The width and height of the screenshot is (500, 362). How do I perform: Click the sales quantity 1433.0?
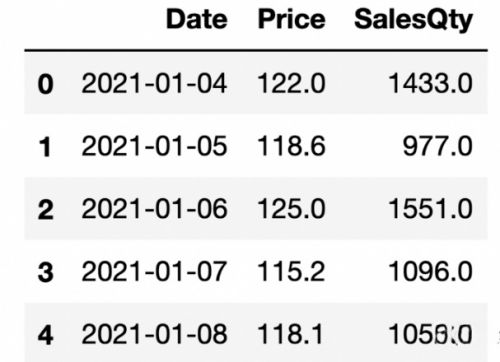click(x=431, y=83)
